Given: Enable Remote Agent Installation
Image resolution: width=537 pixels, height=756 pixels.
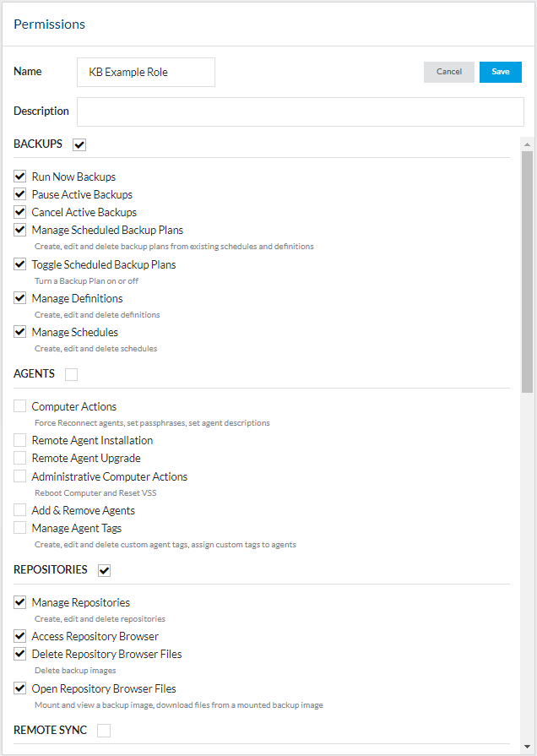Looking at the screenshot, I should coord(20,440).
